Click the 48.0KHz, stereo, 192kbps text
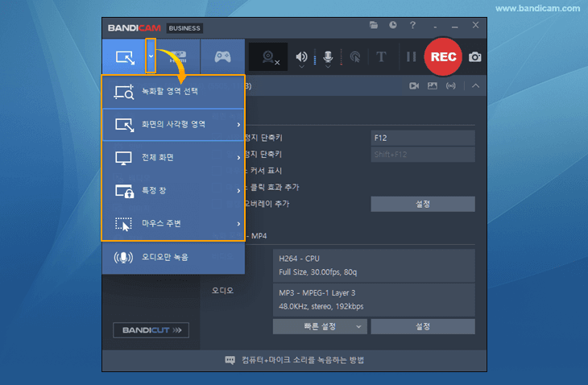Viewport: 588px width, 385px height. 321,307
